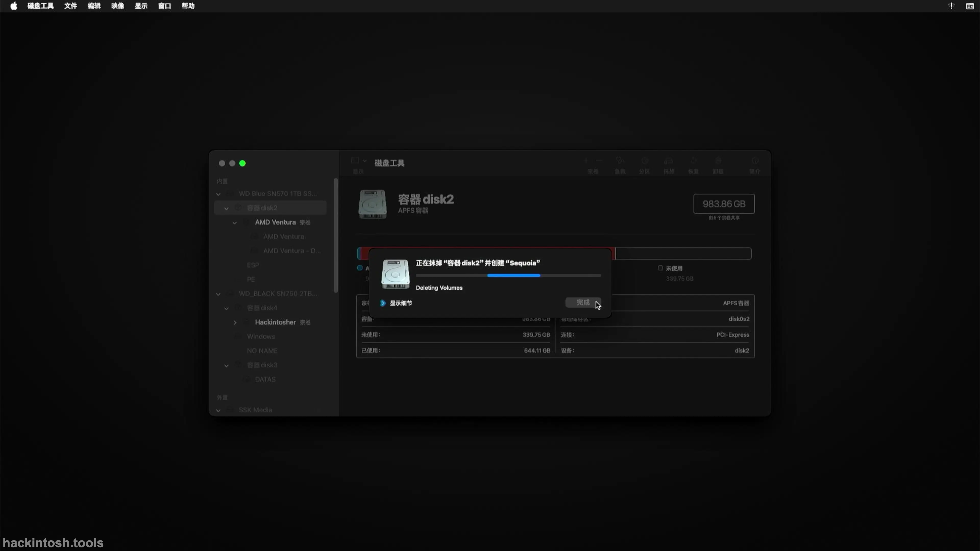
Task: Click the sidebar view toggle icon
Action: (354, 160)
